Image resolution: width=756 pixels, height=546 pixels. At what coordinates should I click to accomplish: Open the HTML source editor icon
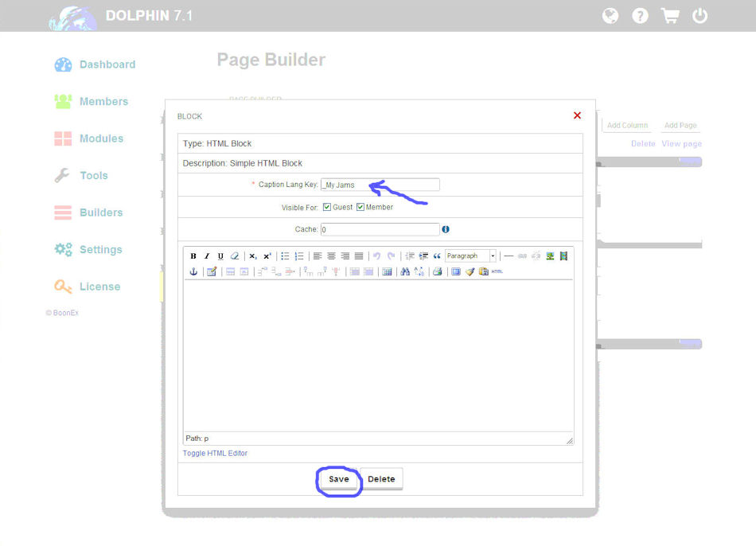pos(497,271)
